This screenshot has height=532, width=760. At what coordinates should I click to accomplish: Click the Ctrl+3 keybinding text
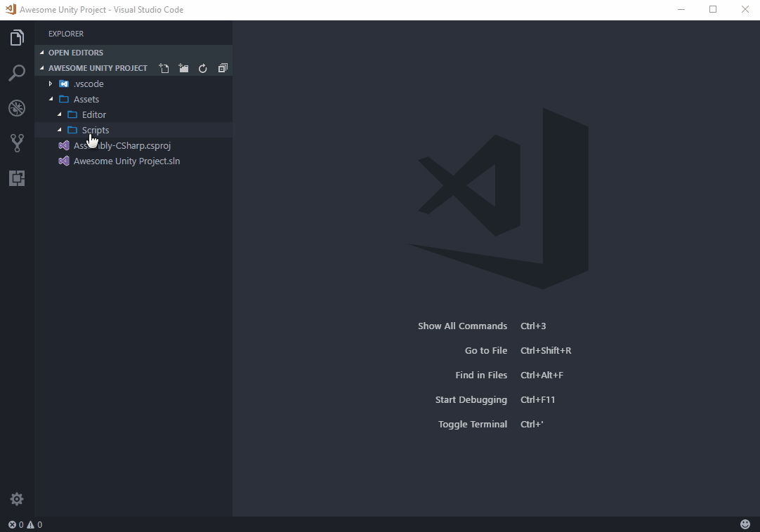(x=533, y=326)
